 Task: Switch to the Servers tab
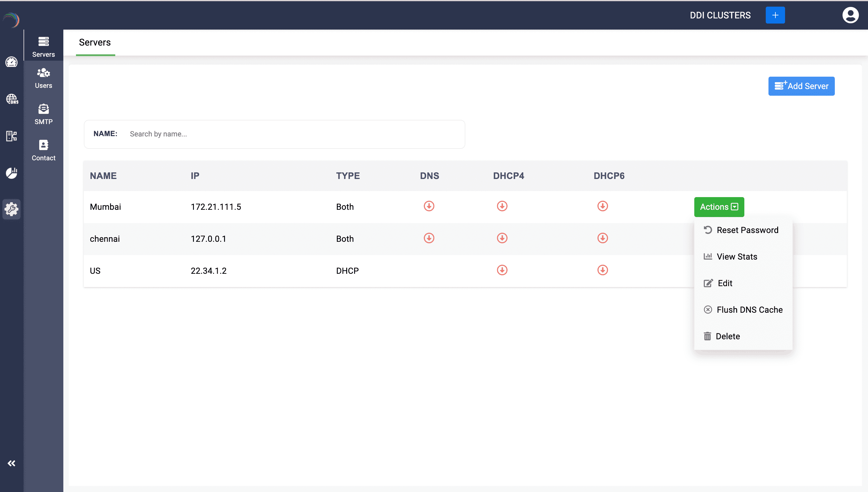95,43
